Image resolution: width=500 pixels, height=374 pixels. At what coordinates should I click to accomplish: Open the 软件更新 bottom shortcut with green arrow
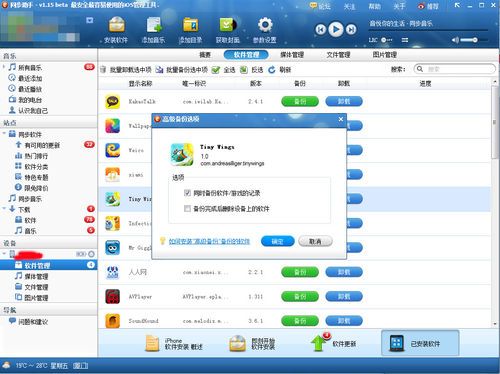(x=333, y=343)
